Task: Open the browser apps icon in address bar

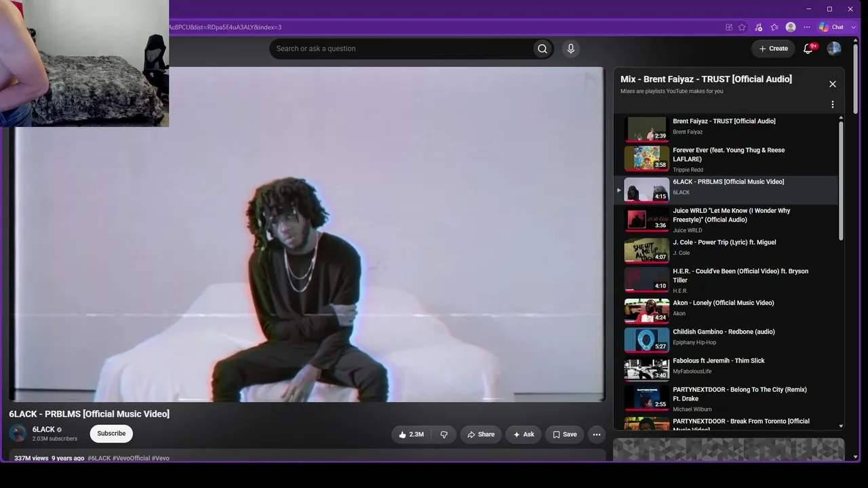Action: (729, 27)
